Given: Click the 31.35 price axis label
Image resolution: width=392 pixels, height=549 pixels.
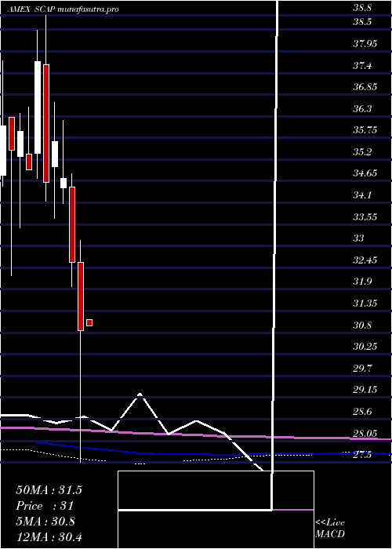Looking at the screenshot, I should [365, 303].
